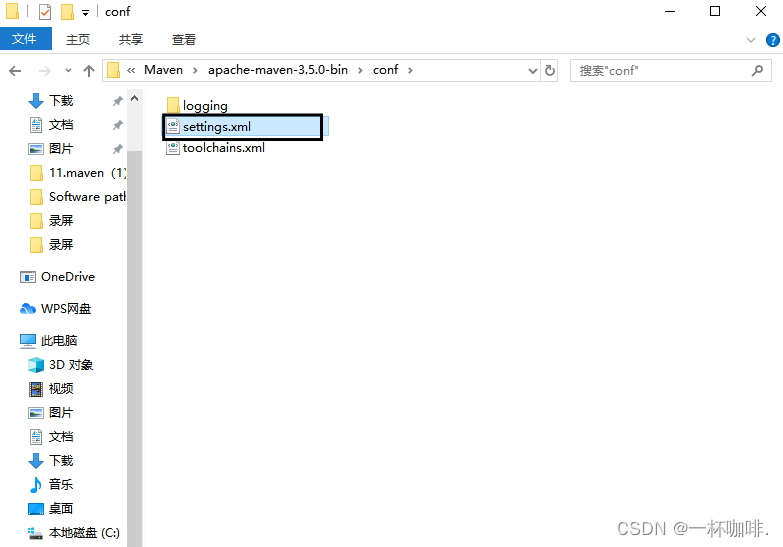Viewport: 783px width, 547px height.
Task: Click the forward navigation arrow
Action: 44,71
